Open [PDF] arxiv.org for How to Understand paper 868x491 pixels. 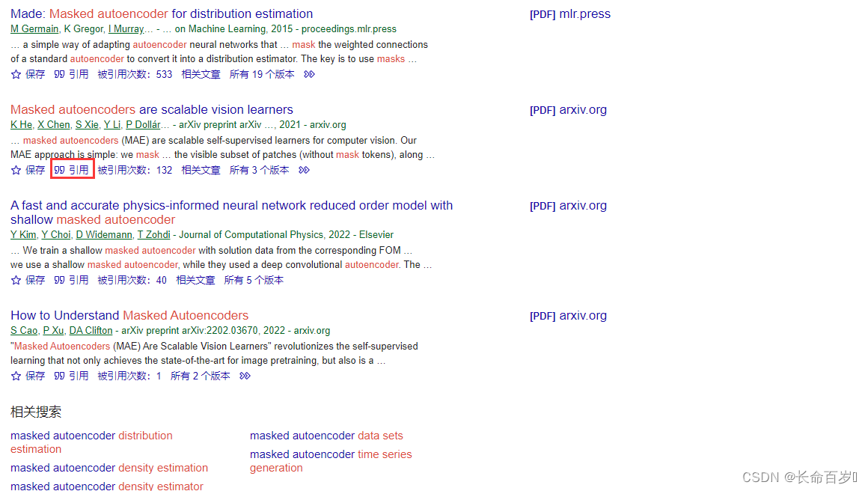pos(568,316)
